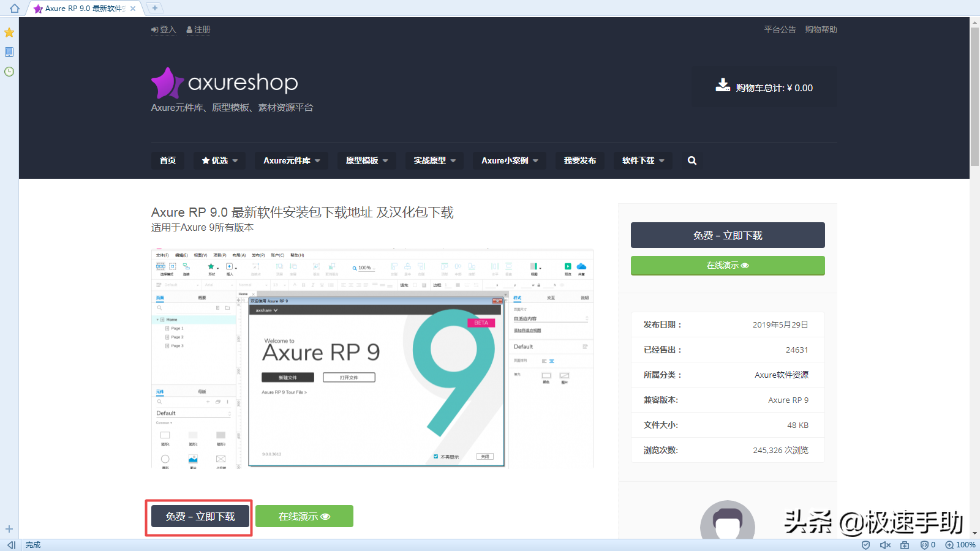Click the author avatar image
The width and height of the screenshot is (980, 551).
coord(728,520)
